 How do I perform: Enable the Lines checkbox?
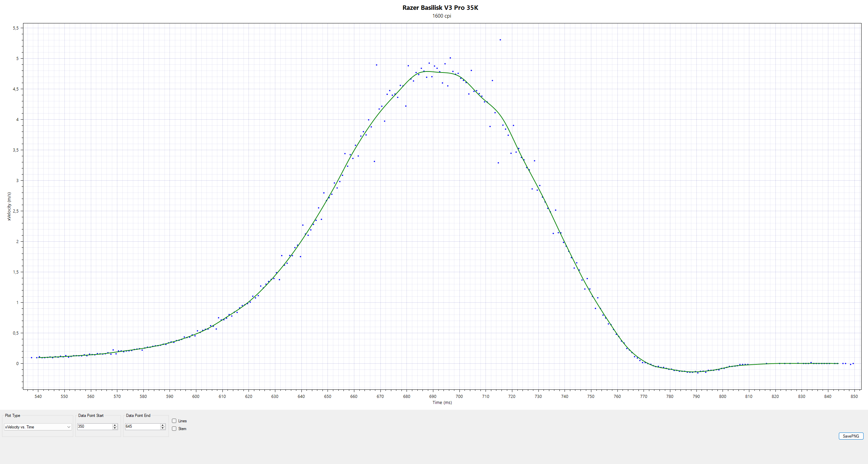coord(174,421)
